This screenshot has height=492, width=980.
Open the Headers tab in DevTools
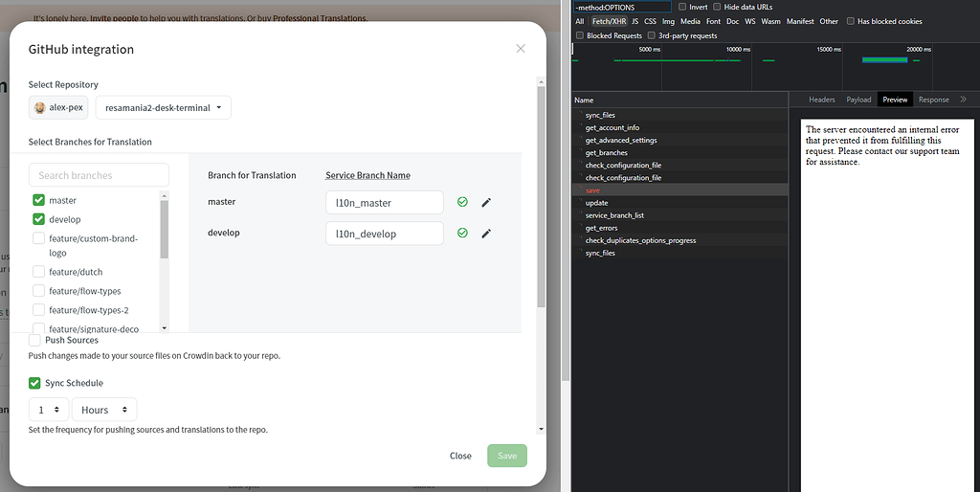822,100
